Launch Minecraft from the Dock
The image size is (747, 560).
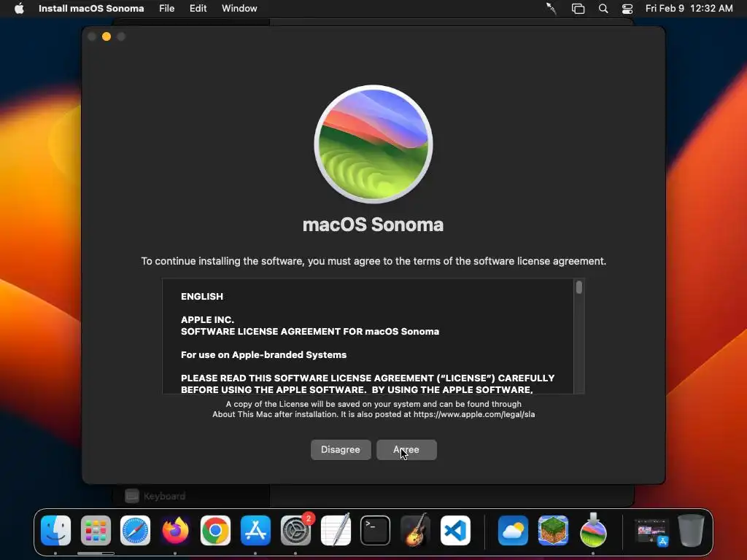tap(553, 530)
